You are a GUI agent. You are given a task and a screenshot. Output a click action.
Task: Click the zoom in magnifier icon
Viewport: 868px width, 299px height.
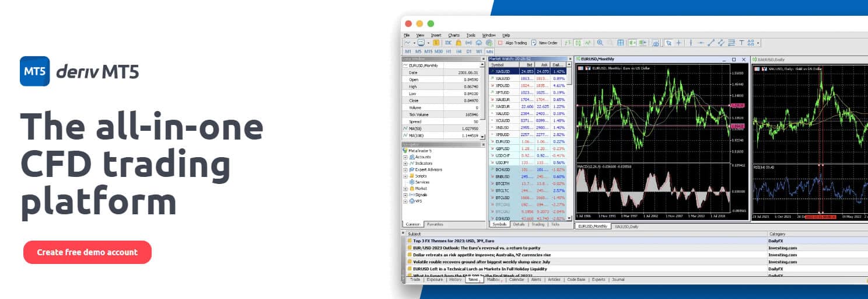click(600, 43)
